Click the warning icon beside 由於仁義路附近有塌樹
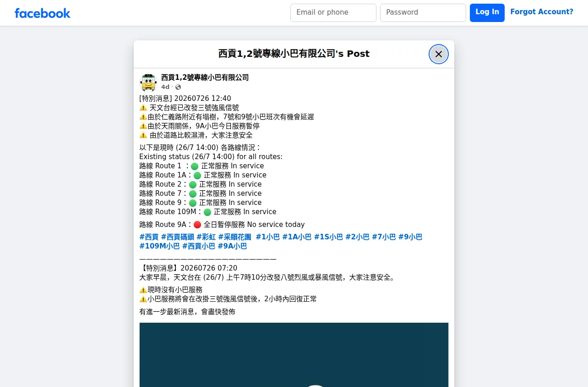This screenshot has height=387, width=588. click(x=143, y=117)
